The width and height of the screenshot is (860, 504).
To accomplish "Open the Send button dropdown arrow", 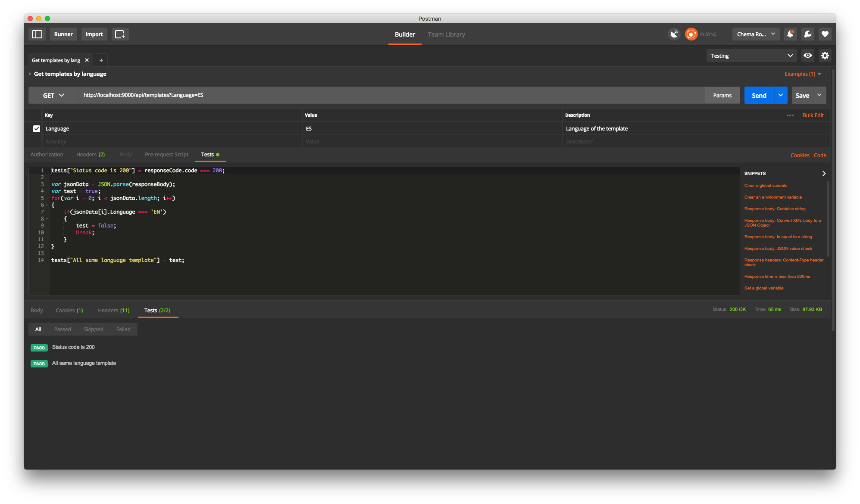I will click(781, 95).
